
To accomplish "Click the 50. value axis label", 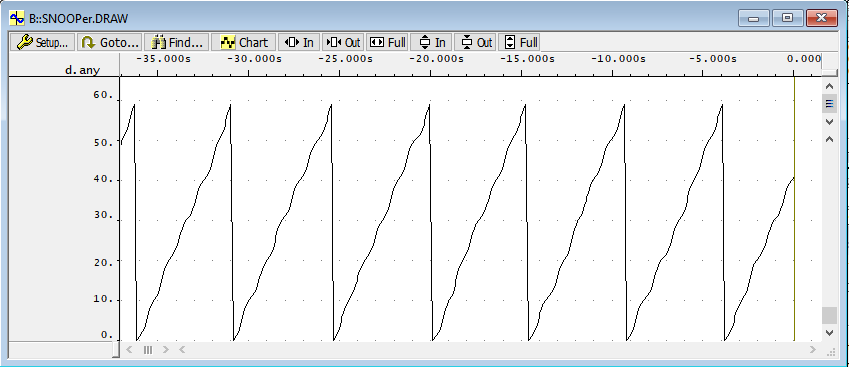I will click(x=103, y=142).
